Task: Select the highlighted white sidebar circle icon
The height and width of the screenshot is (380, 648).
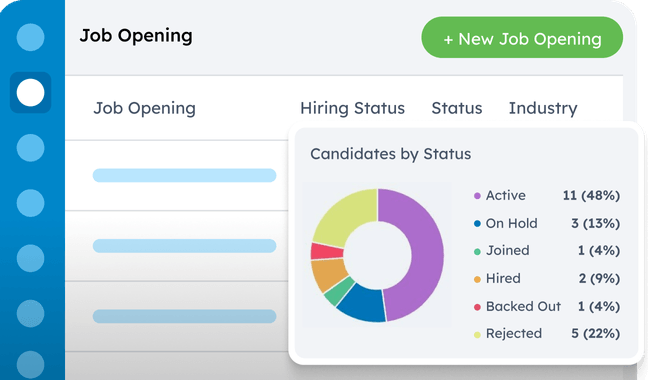Action: (x=31, y=93)
